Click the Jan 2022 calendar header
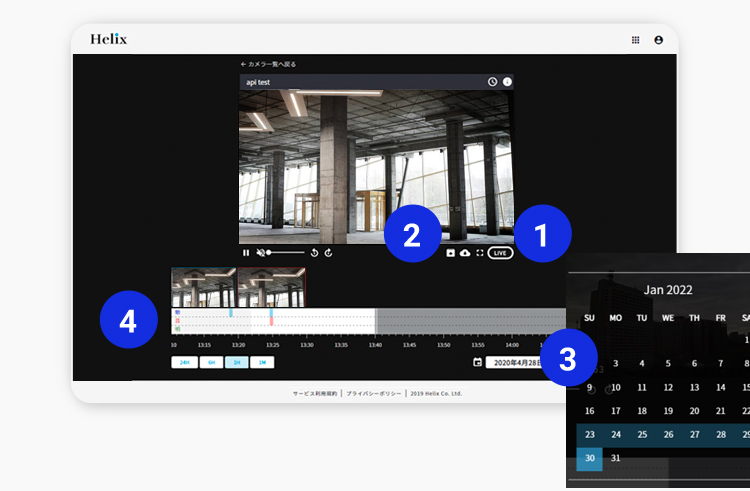 click(x=668, y=290)
